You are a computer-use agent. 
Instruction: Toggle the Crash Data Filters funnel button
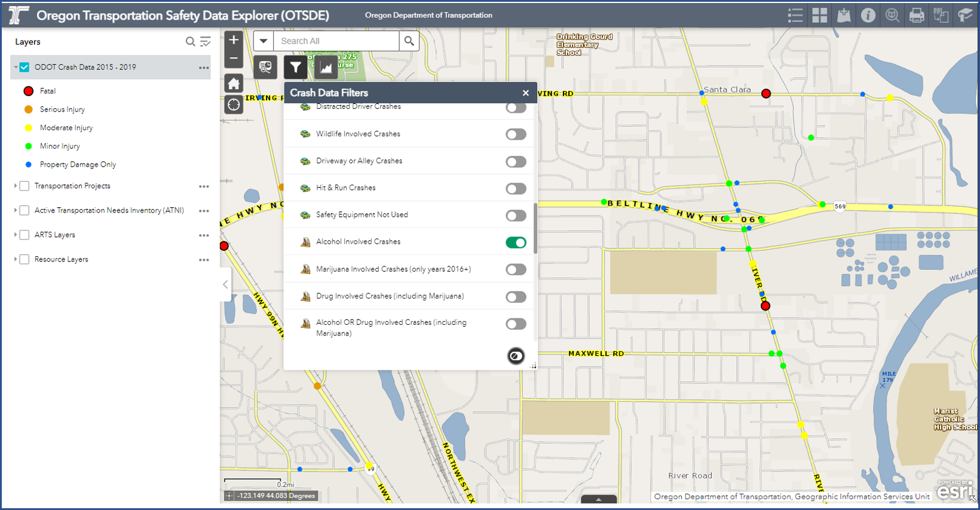click(x=296, y=67)
